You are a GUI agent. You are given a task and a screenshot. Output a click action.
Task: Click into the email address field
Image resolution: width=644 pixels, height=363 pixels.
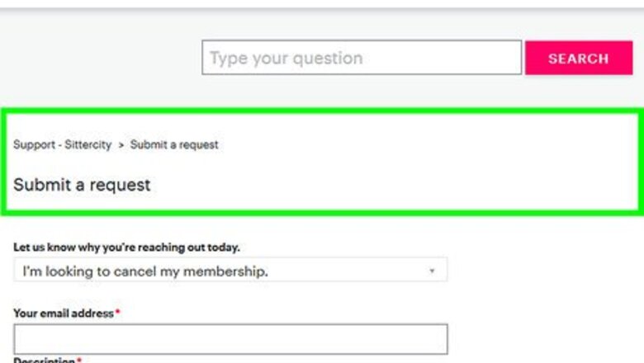[x=230, y=339]
